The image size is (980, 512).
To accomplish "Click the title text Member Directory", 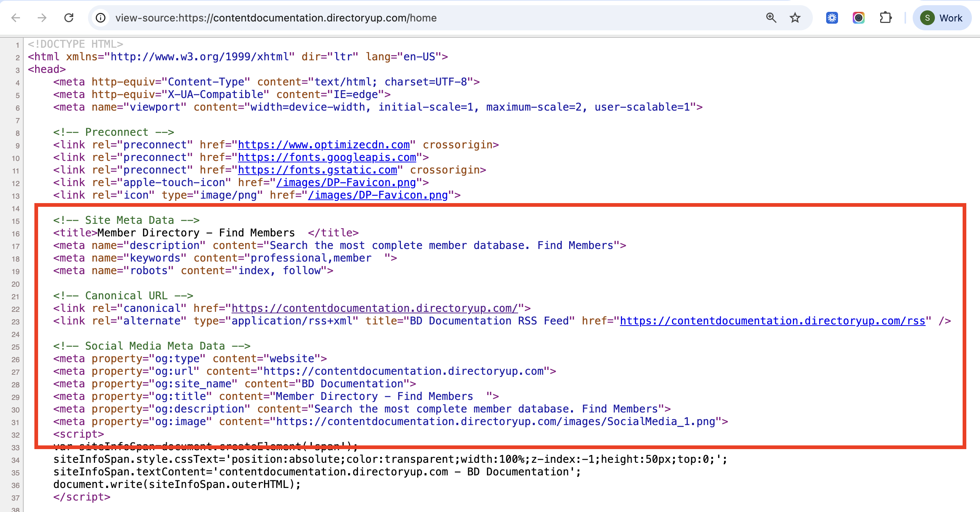I will pyautogui.click(x=148, y=233).
